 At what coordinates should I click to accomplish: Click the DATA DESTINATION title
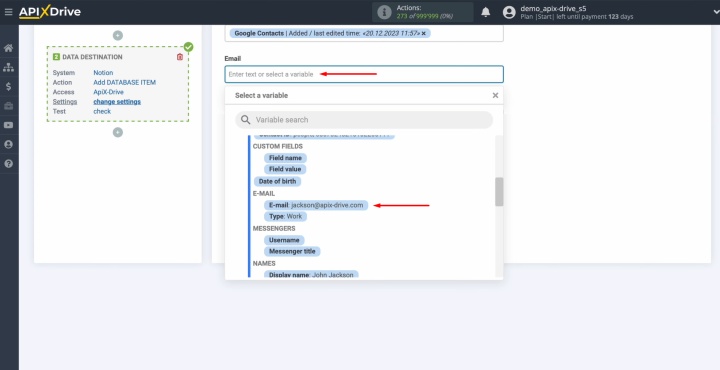pos(92,57)
